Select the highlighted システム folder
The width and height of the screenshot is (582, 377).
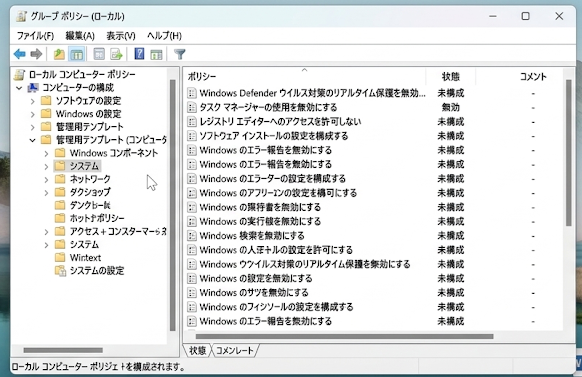coord(84,166)
